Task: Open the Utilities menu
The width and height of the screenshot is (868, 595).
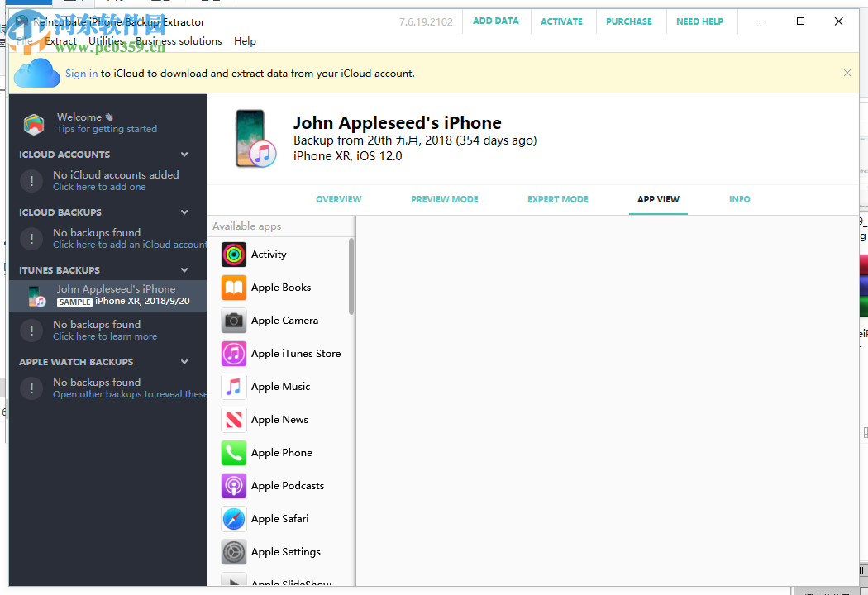Action: [106, 40]
